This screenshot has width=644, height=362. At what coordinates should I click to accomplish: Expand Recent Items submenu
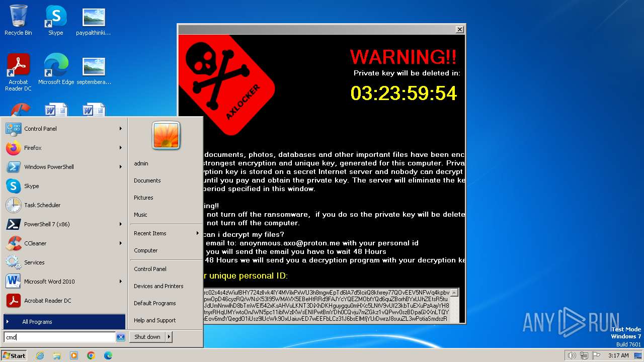coord(166,233)
